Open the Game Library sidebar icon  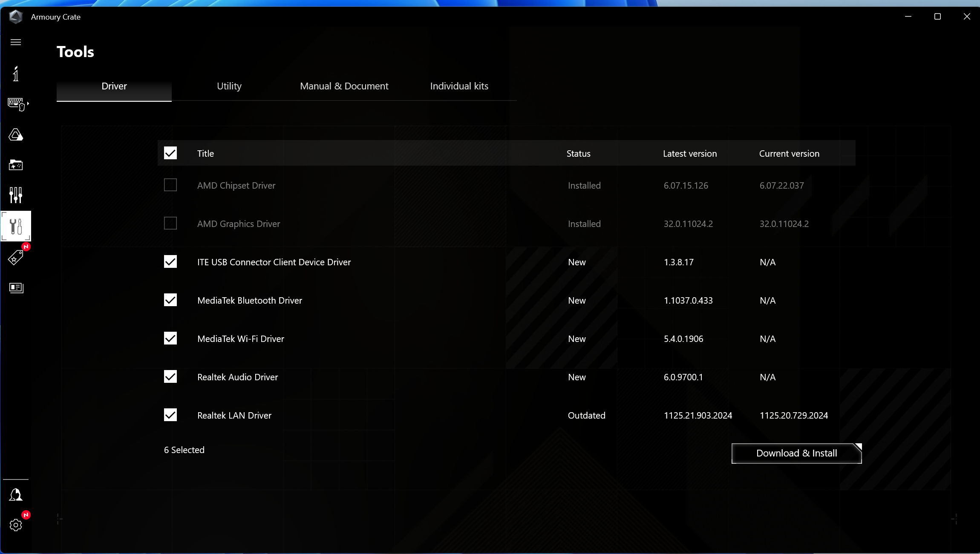16,165
